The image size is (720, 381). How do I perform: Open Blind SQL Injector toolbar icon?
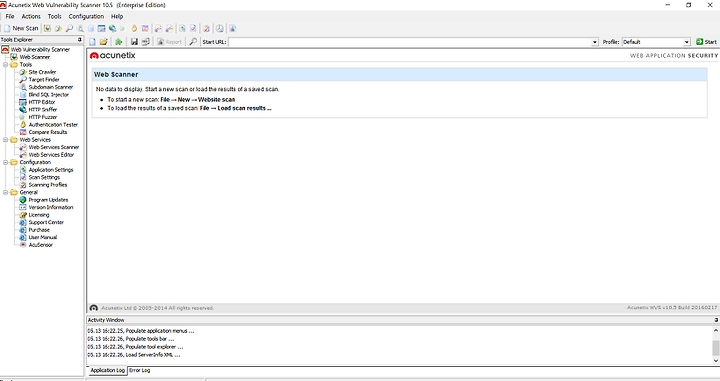coord(91,28)
